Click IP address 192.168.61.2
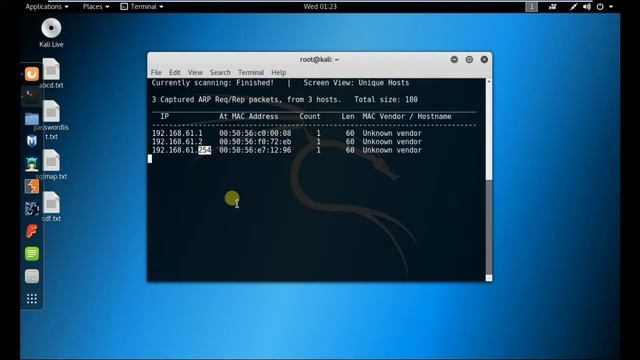This screenshot has height=360, width=640. (x=177, y=142)
